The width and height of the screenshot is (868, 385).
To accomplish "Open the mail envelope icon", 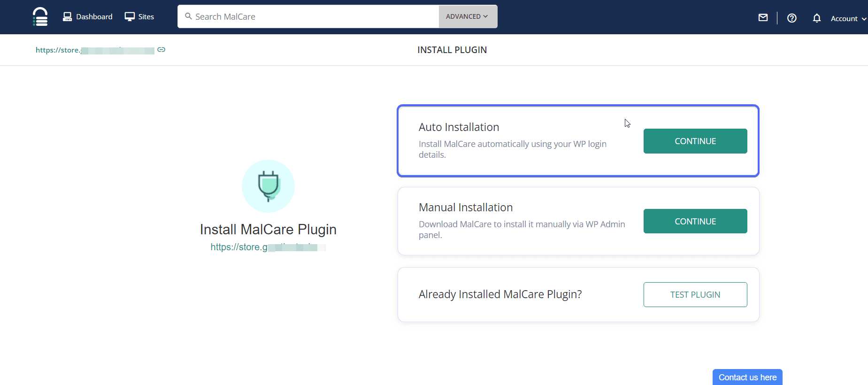I will [x=763, y=18].
